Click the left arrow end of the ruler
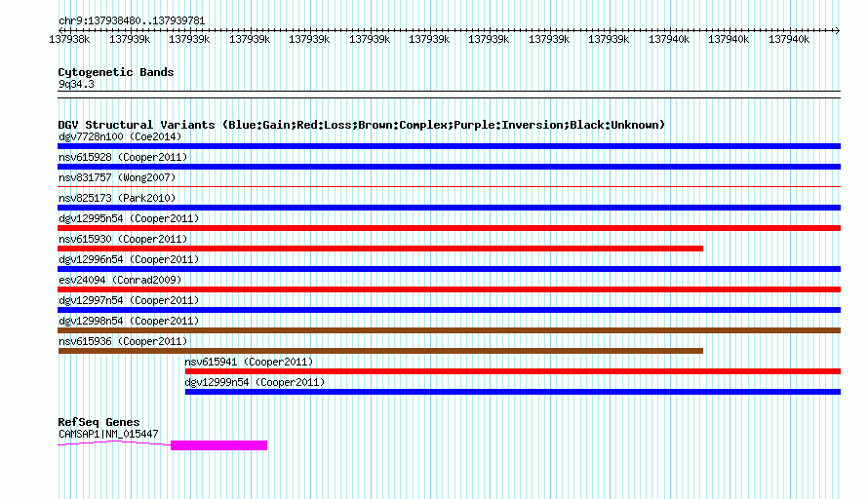This screenshot has width=868, height=499. coord(60,30)
